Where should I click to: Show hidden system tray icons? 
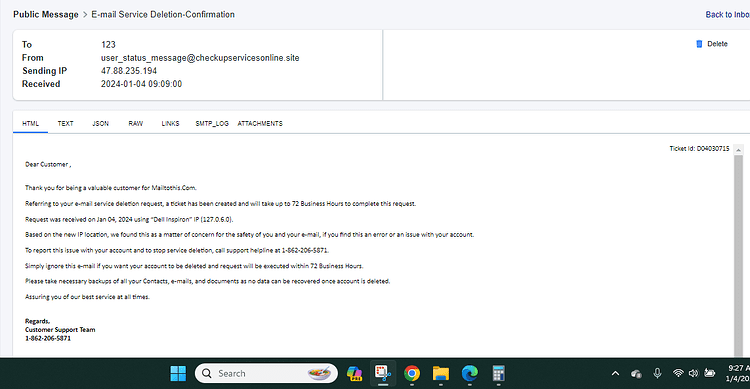(x=616, y=373)
